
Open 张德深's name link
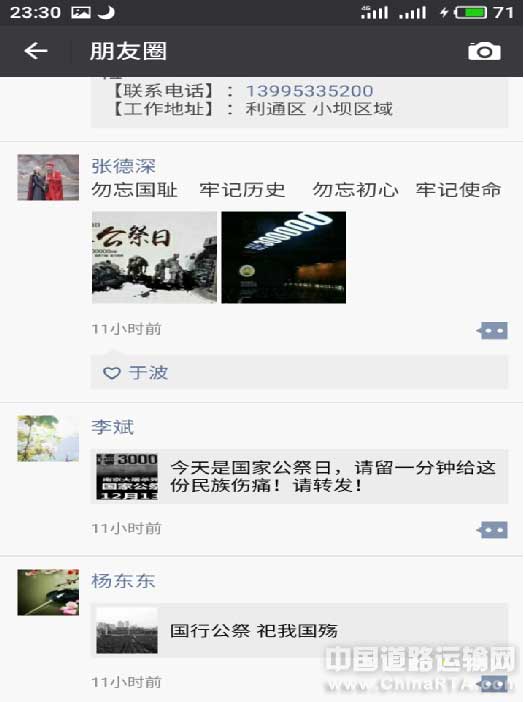[x=124, y=166]
